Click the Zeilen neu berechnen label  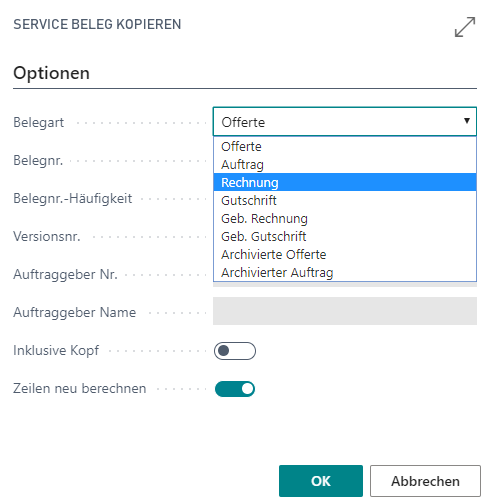click(80, 388)
